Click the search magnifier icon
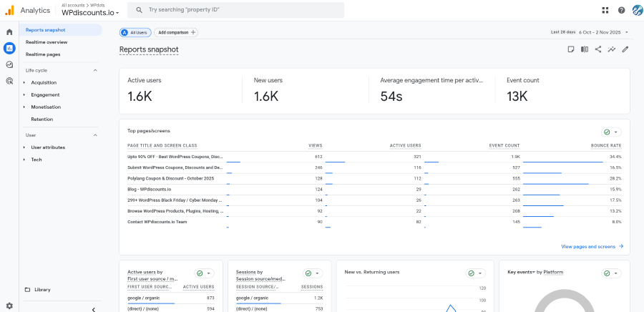The image size is (644, 312). (x=140, y=10)
